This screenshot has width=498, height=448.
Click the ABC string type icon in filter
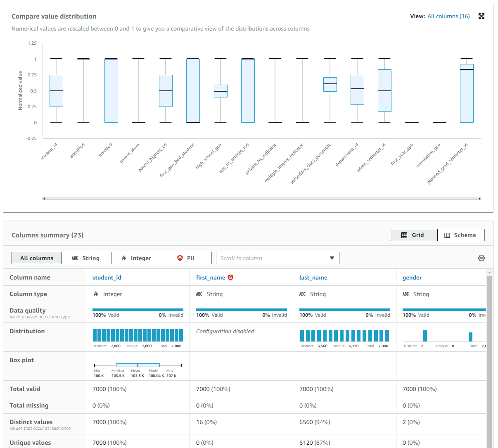pyautogui.click(x=75, y=258)
